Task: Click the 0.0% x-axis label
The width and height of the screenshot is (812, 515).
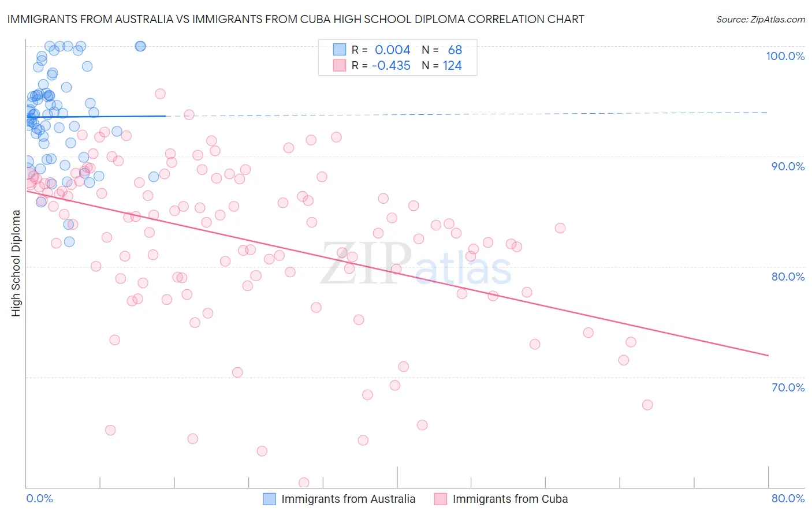Action: [39, 498]
